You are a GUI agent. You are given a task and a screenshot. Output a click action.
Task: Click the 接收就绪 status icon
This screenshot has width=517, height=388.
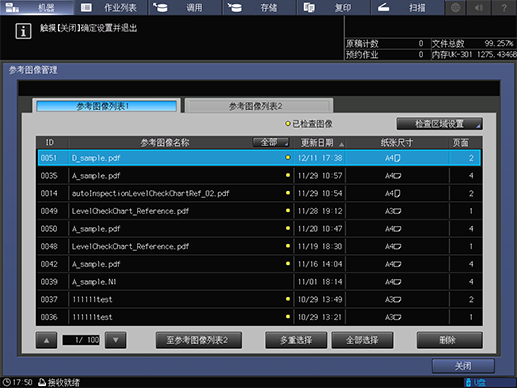coord(42,382)
